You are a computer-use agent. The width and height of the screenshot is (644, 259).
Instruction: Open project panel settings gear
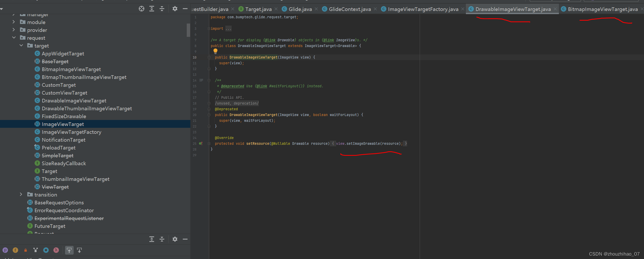point(175,9)
